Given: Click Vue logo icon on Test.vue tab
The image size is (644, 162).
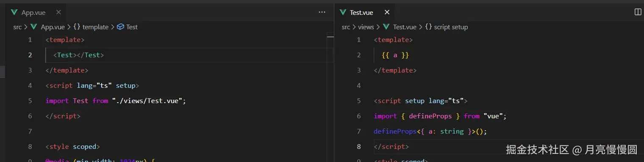Looking at the screenshot, I should 343,12.
